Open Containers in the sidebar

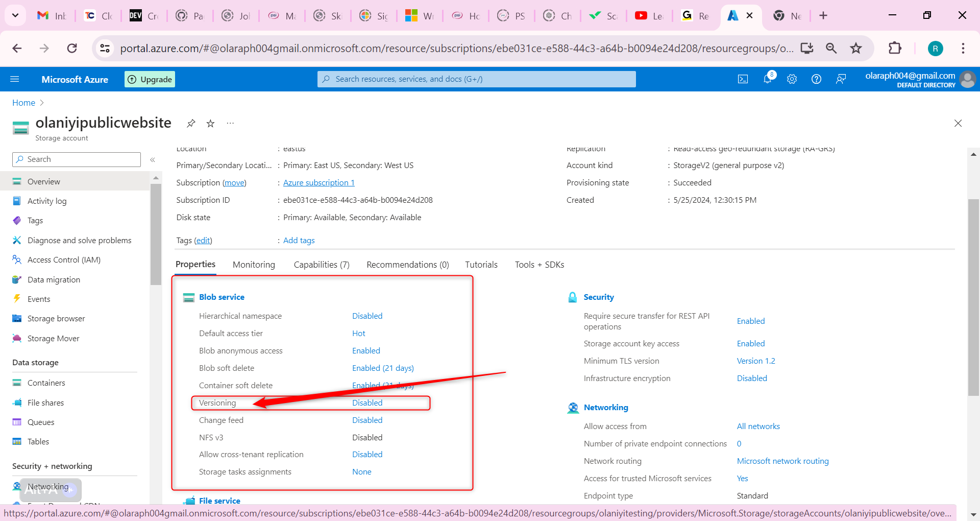pos(46,383)
